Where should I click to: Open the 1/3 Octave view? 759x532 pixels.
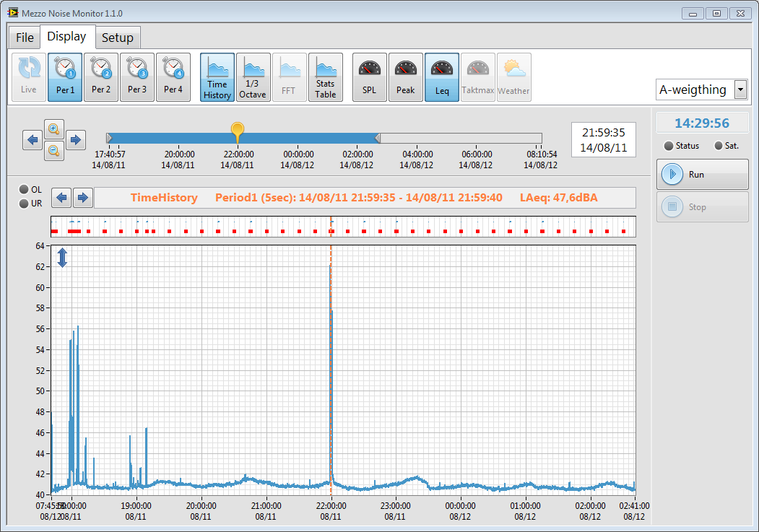(253, 77)
